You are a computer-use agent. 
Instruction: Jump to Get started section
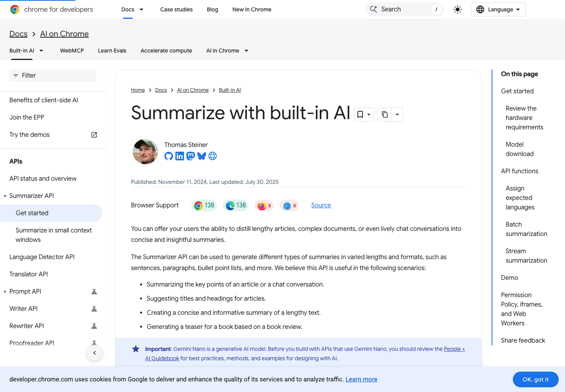(517, 91)
